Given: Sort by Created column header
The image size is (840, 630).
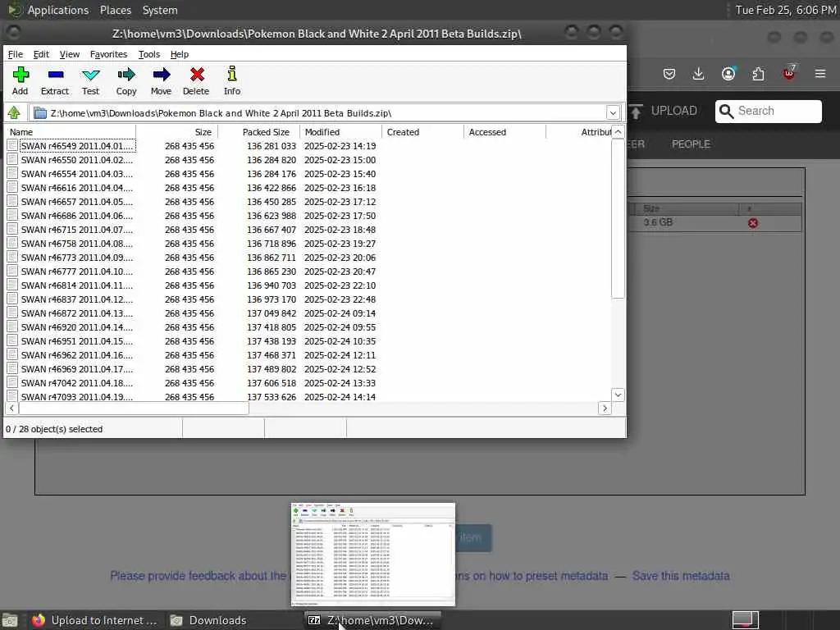Looking at the screenshot, I should point(422,132).
